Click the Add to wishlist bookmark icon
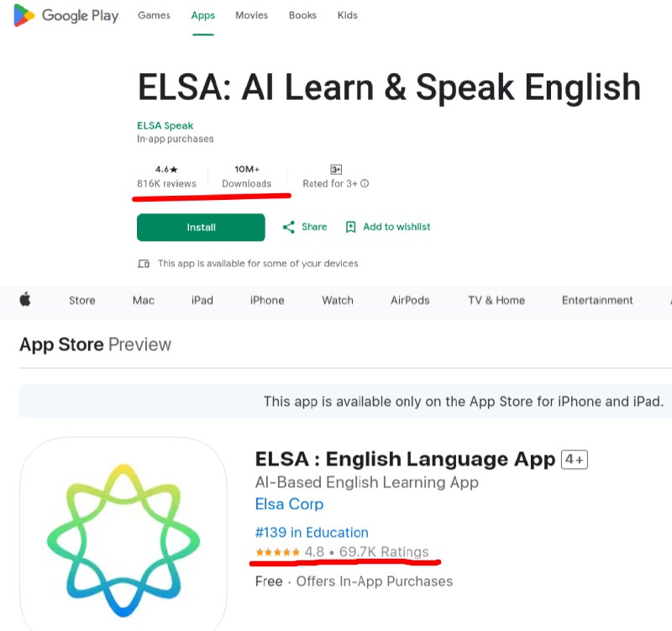This screenshot has width=672, height=631. (351, 227)
